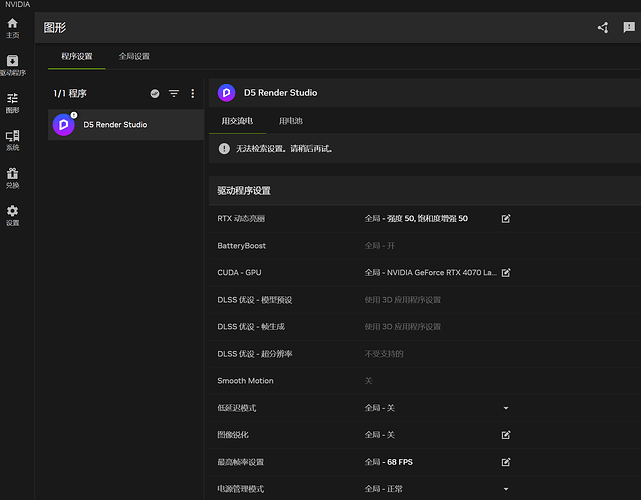Image resolution: width=641 pixels, height=500 pixels.
Task: Select the 用交流电 tab
Action: pyautogui.click(x=237, y=121)
